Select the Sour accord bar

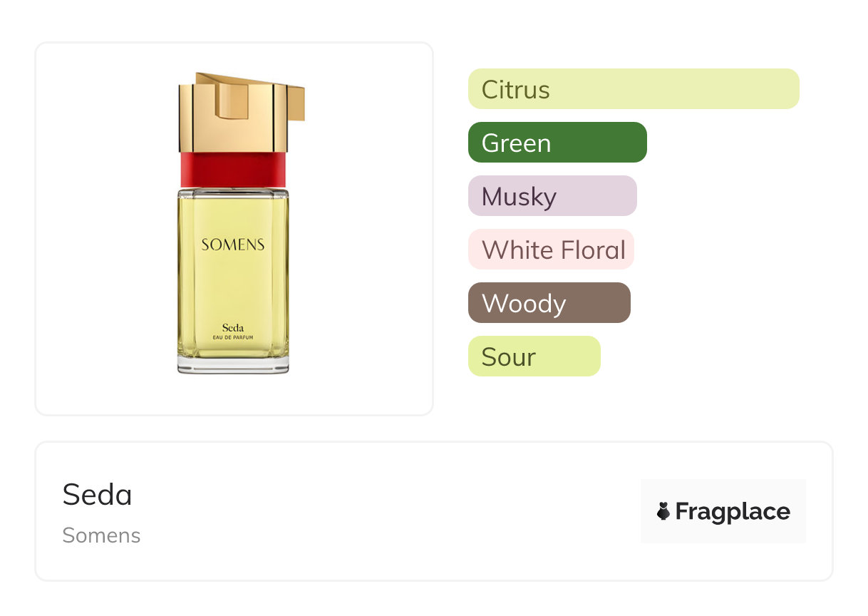point(534,356)
